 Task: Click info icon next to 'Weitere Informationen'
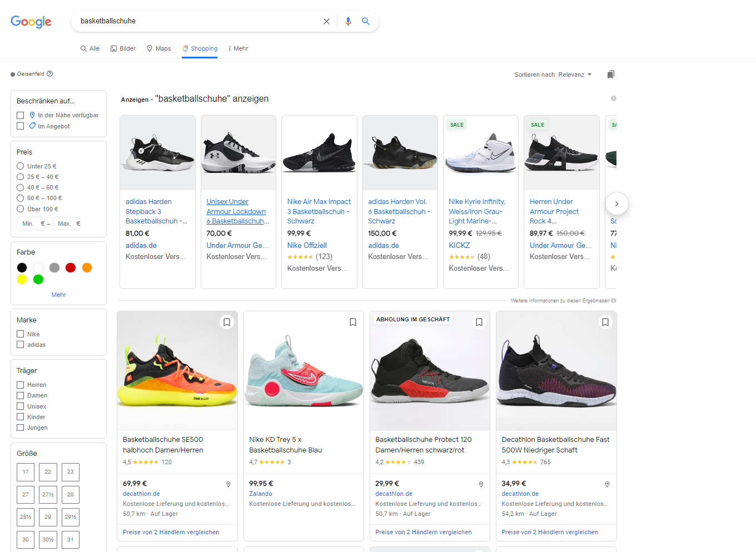click(614, 301)
